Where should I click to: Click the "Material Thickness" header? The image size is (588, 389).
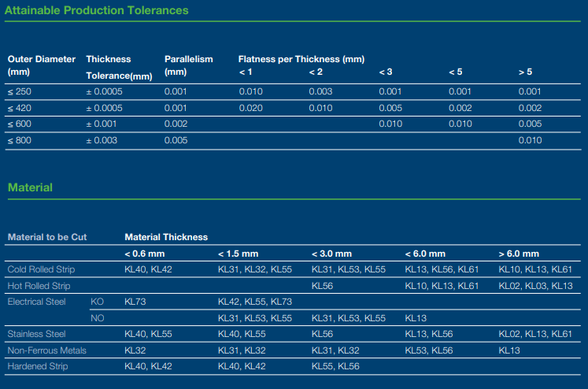[166, 237]
